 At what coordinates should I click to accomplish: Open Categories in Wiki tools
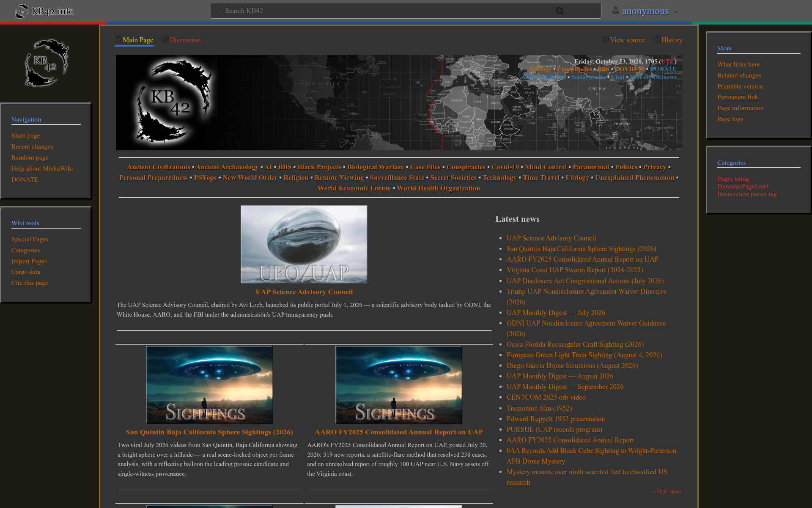[25, 250]
